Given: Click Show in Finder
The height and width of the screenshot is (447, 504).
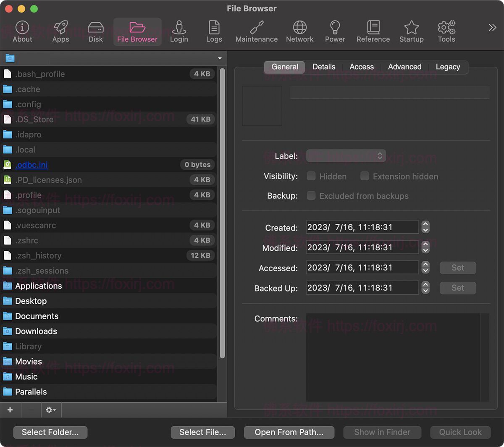Looking at the screenshot, I should [382, 432].
